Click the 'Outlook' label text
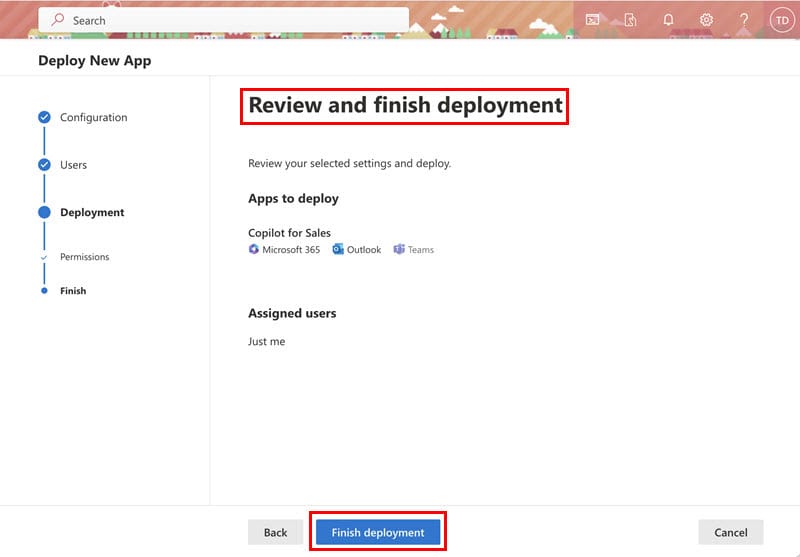The image size is (800, 557). point(364,249)
